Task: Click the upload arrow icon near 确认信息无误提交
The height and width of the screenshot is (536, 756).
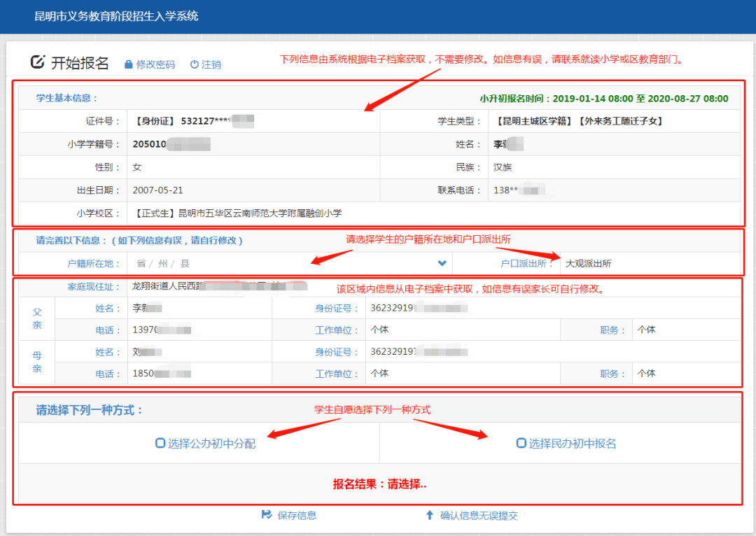Action: pos(430,515)
